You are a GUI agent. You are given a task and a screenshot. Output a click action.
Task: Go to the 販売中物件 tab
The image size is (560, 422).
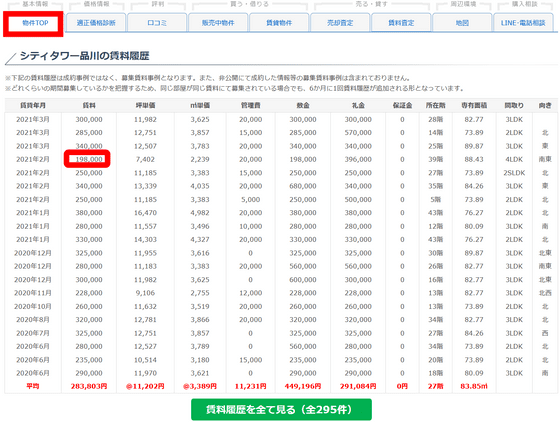click(218, 23)
